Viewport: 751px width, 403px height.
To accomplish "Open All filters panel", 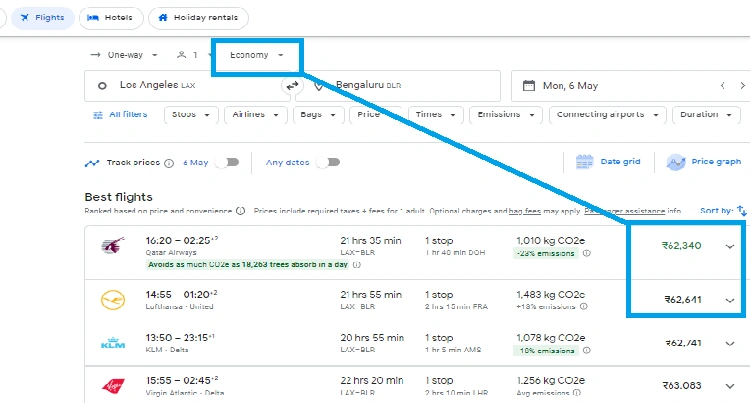I will coord(120,115).
